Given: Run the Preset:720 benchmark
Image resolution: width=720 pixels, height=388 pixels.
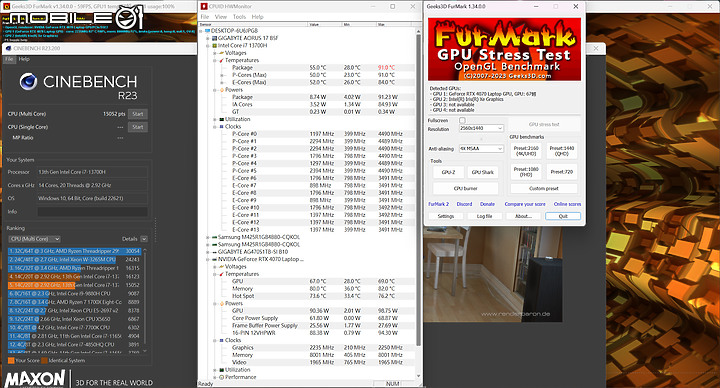Looking at the screenshot, I should pos(562,172).
